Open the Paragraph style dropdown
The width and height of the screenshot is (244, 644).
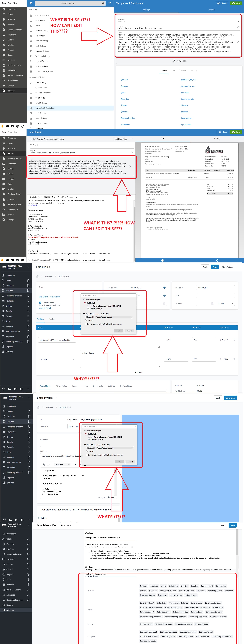point(62,465)
